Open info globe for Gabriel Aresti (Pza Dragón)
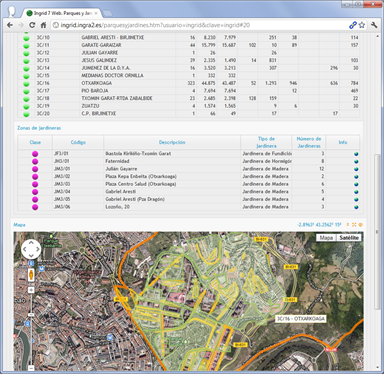384x374 pixels. (356, 199)
